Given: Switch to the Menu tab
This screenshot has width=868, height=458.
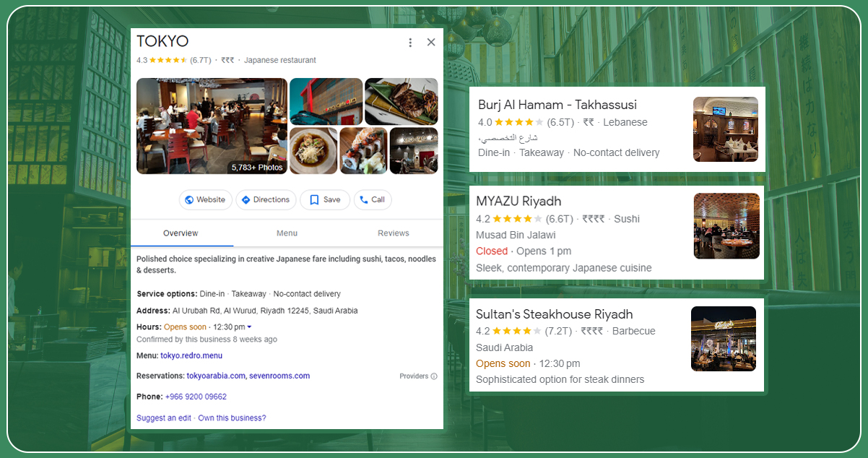Looking at the screenshot, I should pos(287,233).
